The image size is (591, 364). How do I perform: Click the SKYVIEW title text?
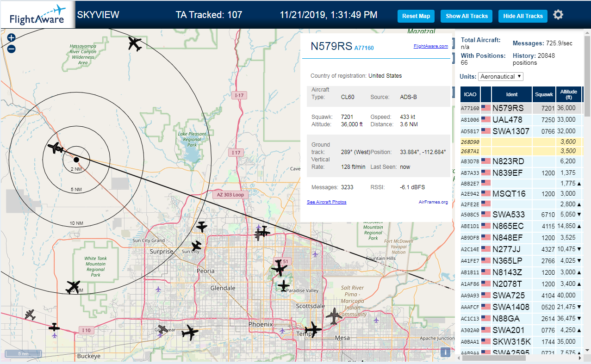pos(98,15)
